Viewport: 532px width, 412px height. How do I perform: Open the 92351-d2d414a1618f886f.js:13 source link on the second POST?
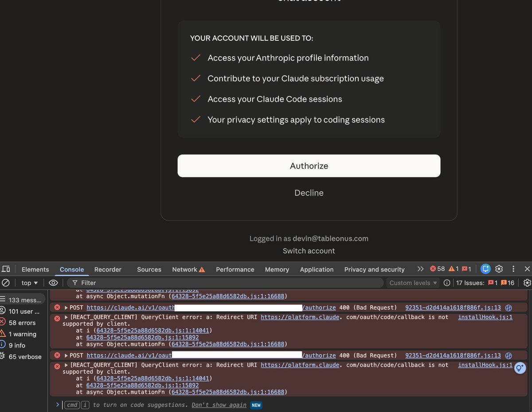(x=453, y=355)
